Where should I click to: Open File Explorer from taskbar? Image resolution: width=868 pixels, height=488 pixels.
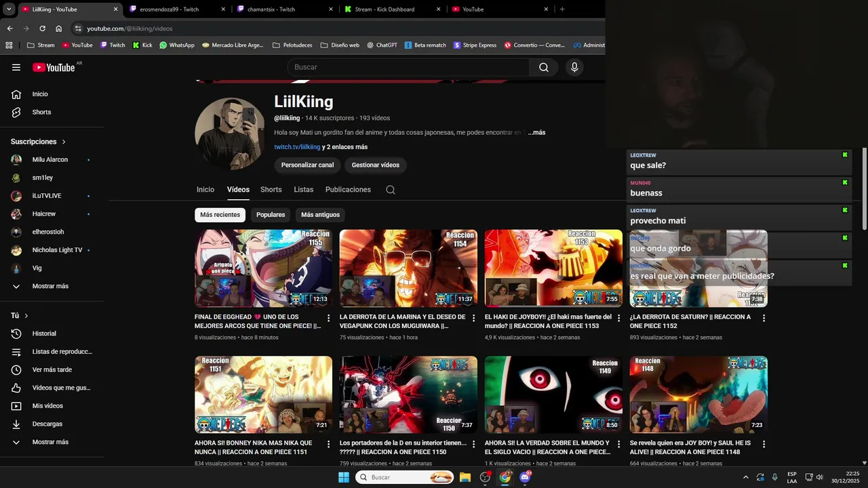coord(465,477)
